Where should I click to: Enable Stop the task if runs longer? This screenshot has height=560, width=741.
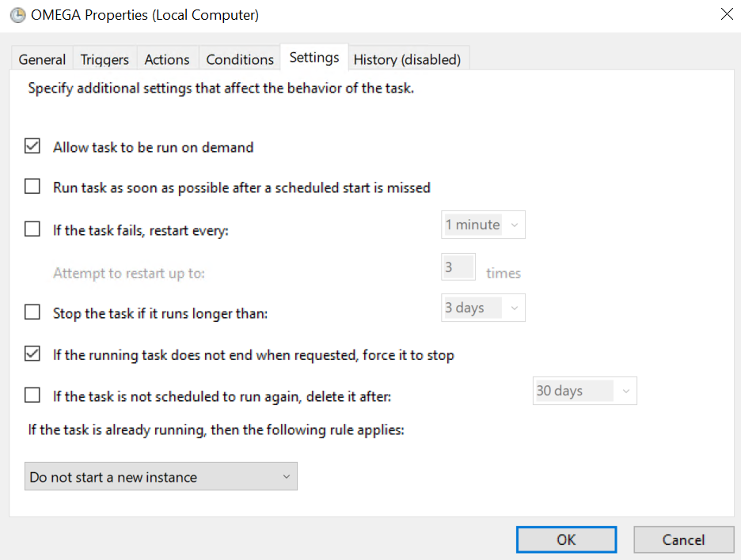pos(32,312)
